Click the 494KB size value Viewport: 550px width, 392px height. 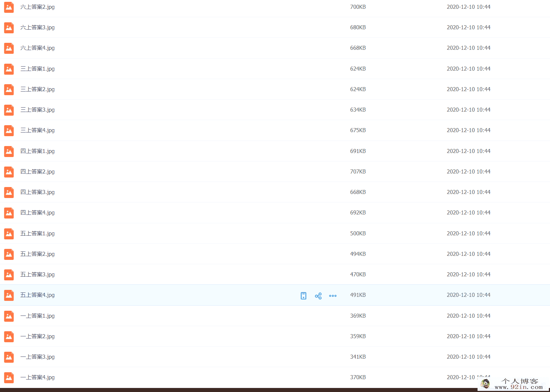pyautogui.click(x=358, y=254)
